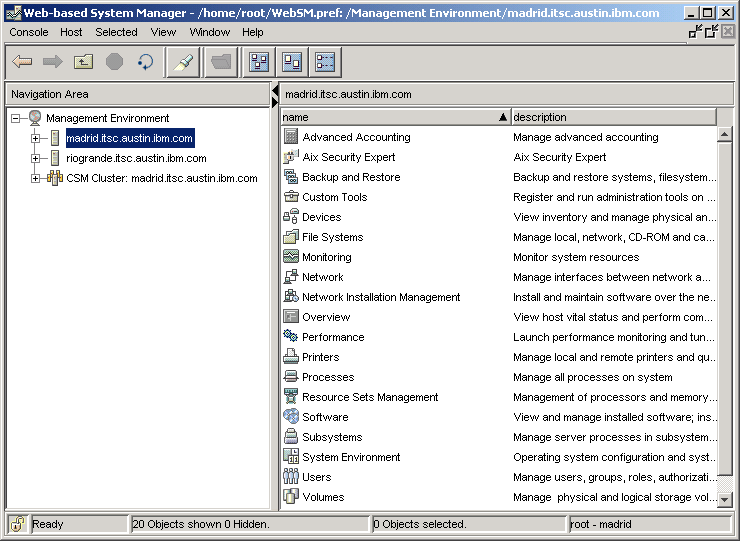
Task: Click the Devices icon
Action: tap(291, 216)
